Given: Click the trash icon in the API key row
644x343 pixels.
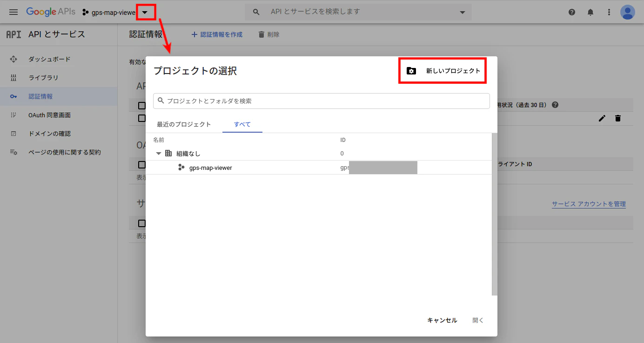Looking at the screenshot, I should (618, 118).
